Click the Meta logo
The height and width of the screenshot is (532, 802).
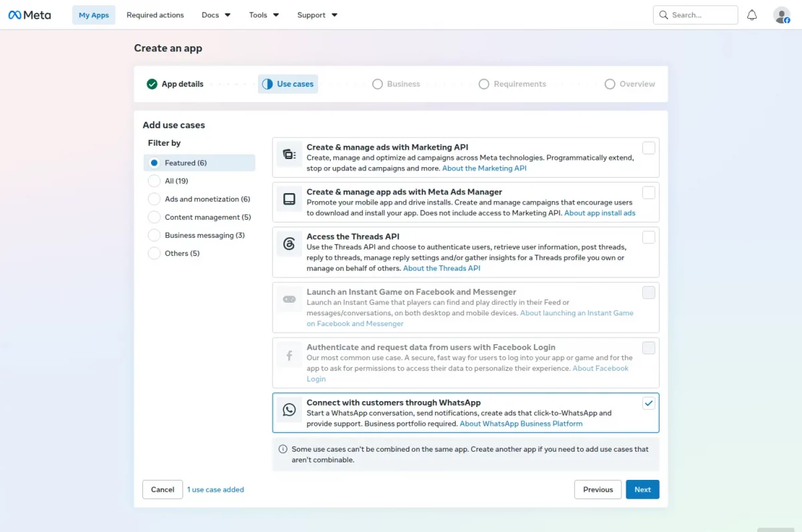pos(29,15)
